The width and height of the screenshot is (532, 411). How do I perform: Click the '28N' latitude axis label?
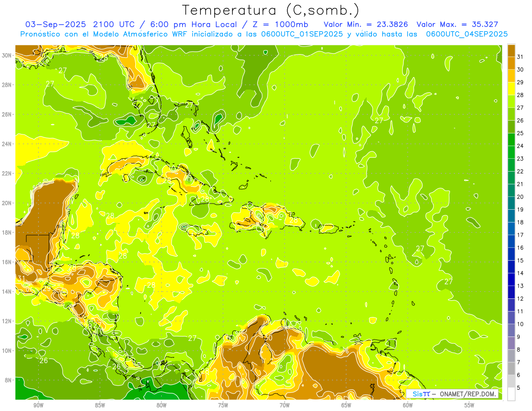7,85
